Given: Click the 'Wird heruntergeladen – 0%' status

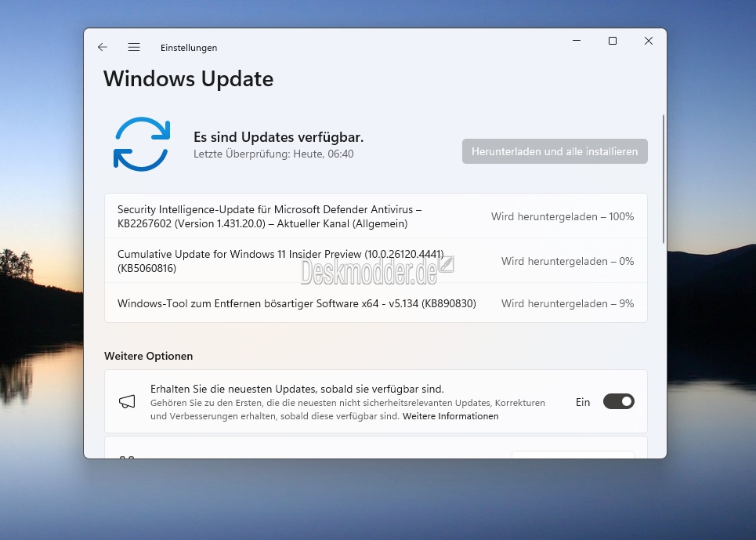Looking at the screenshot, I should pyautogui.click(x=567, y=261).
